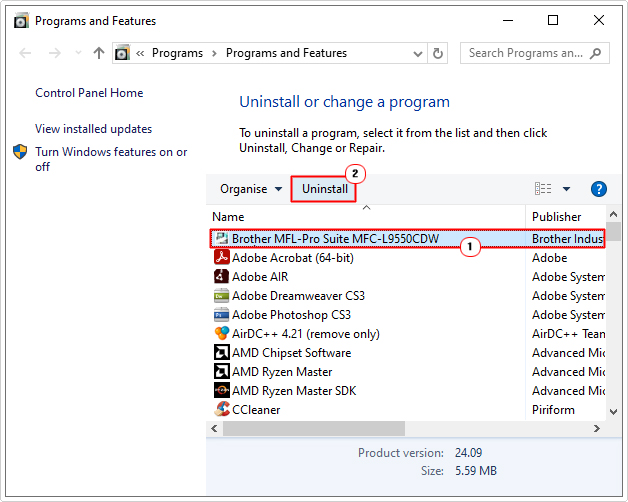Select the AMD Ryzen Master SDK entry
The width and height of the screenshot is (628, 502).
tap(294, 391)
